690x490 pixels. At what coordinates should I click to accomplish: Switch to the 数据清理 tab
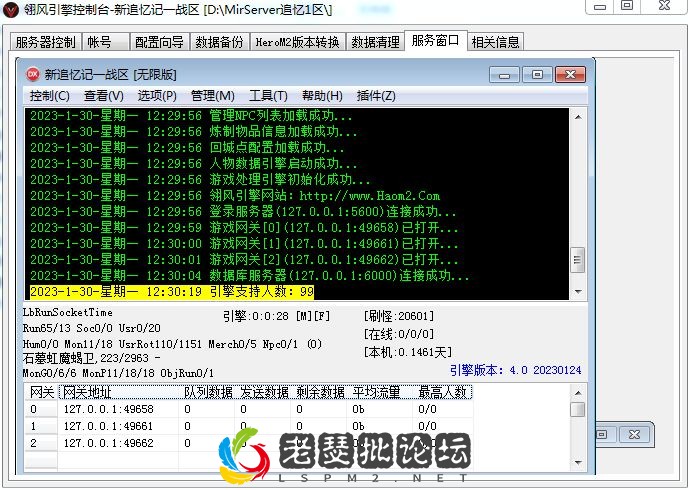coord(375,42)
